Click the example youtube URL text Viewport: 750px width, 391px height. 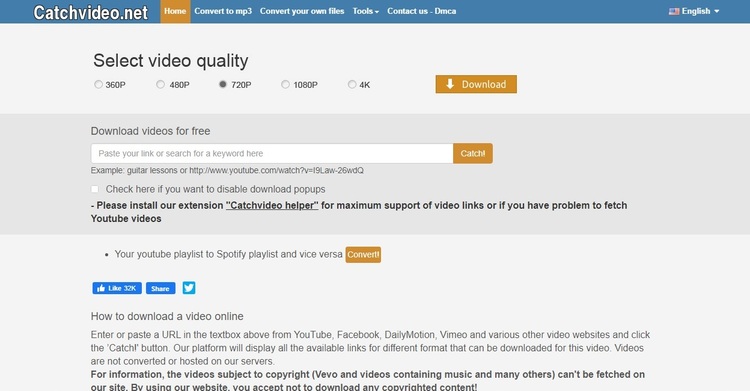coord(276,170)
